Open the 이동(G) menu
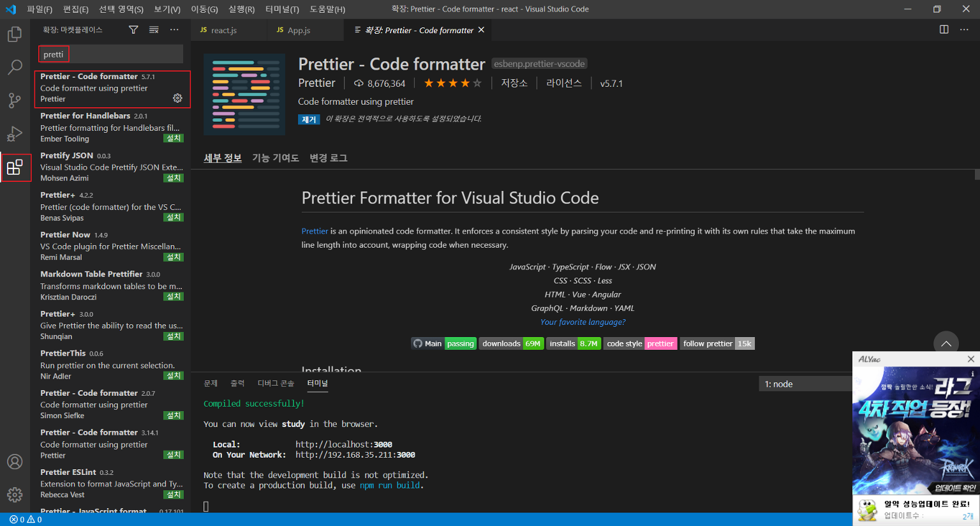This screenshot has height=526, width=980. coord(204,9)
